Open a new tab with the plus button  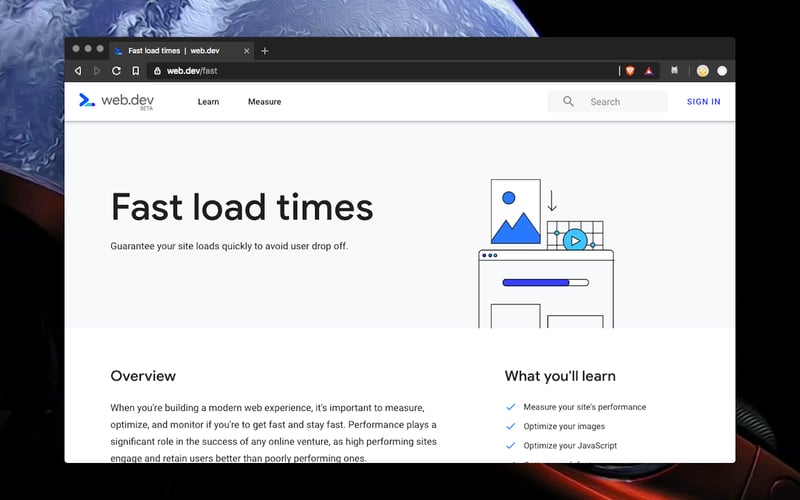click(264, 51)
